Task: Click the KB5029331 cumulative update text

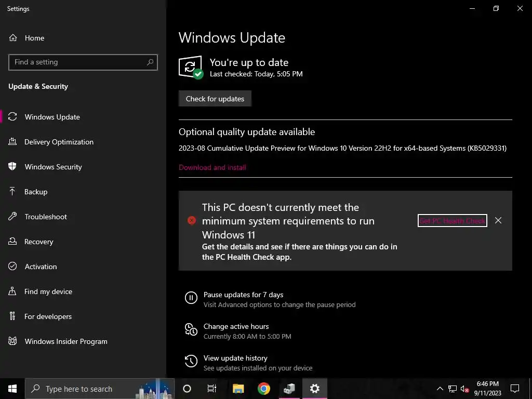Action: pyautogui.click(x=343, y=148)
